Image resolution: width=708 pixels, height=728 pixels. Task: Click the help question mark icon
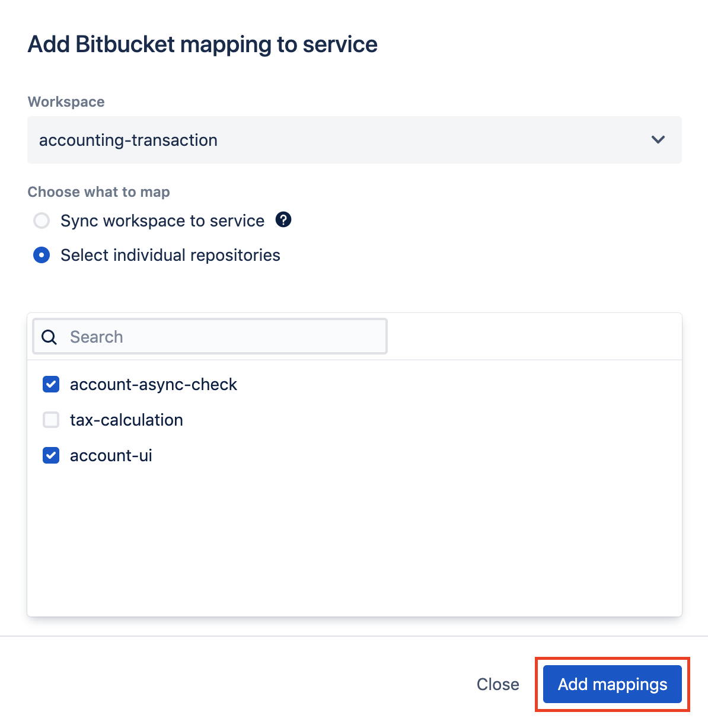(x=283, y=220)
